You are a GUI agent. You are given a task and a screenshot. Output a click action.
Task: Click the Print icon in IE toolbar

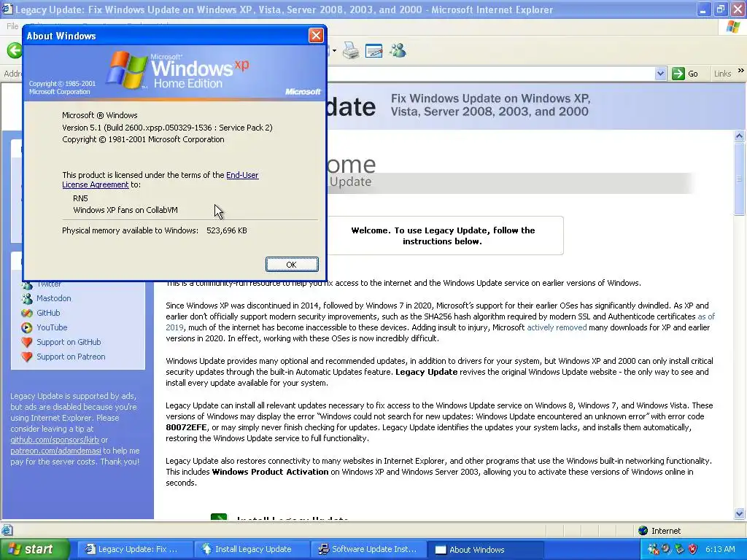(351, 50)
